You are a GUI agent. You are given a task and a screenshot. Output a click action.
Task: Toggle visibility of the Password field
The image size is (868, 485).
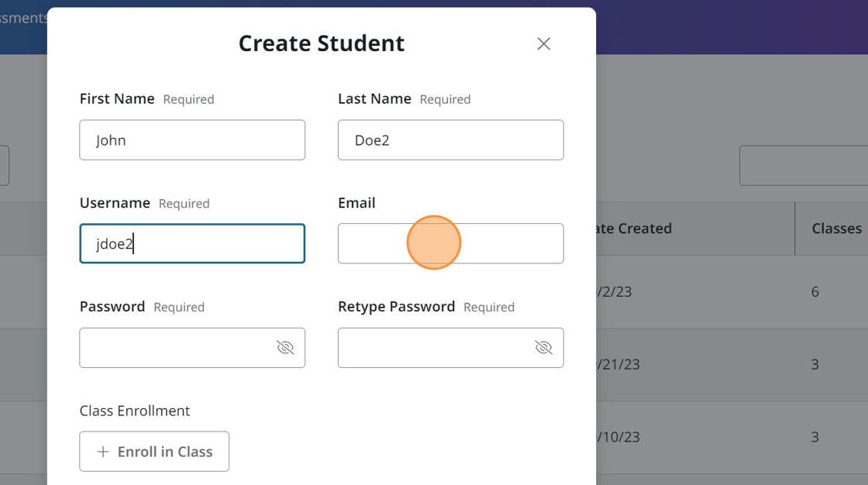click(285, 347)
